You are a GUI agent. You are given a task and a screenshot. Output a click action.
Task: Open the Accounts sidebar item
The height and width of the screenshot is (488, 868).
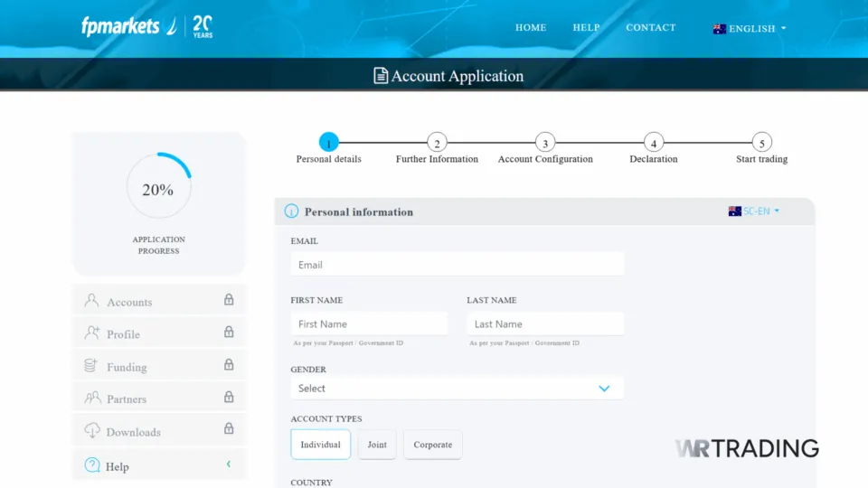(x=159, y=300)
